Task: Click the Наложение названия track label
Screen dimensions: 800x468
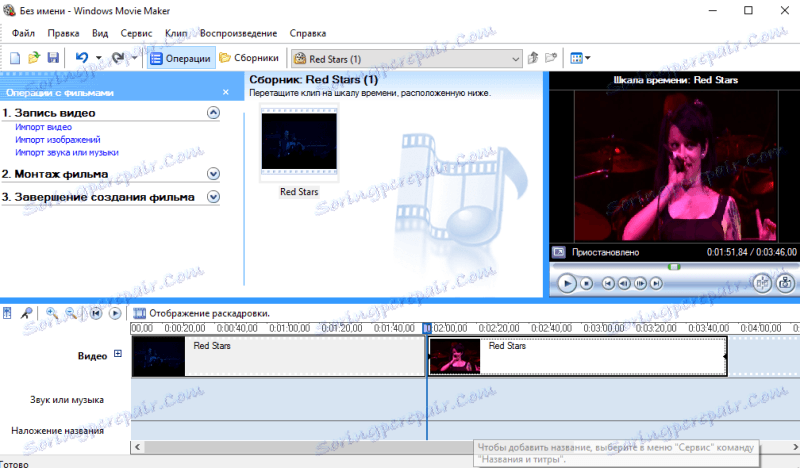Action: 58,431
